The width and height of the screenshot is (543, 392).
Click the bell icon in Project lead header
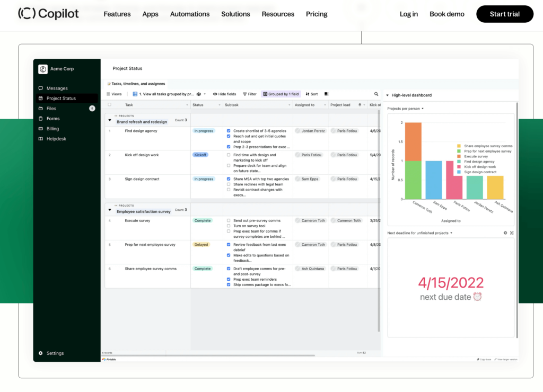360,105
